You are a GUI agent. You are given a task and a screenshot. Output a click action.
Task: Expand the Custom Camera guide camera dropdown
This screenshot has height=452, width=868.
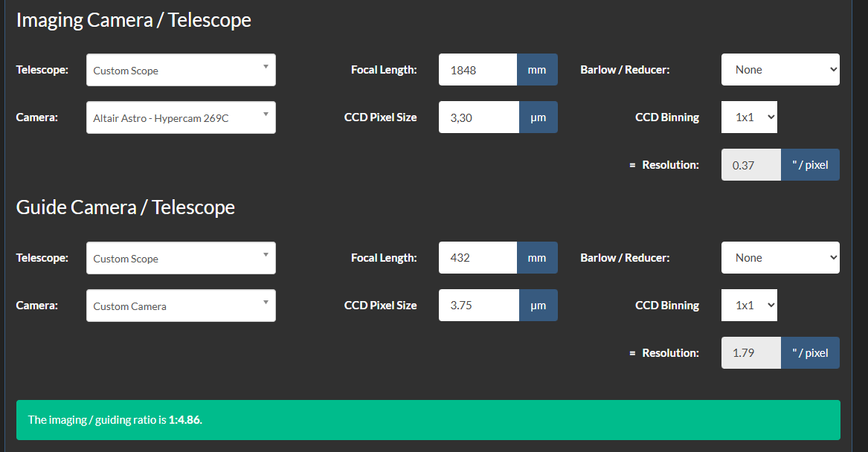tap(181, 306)
